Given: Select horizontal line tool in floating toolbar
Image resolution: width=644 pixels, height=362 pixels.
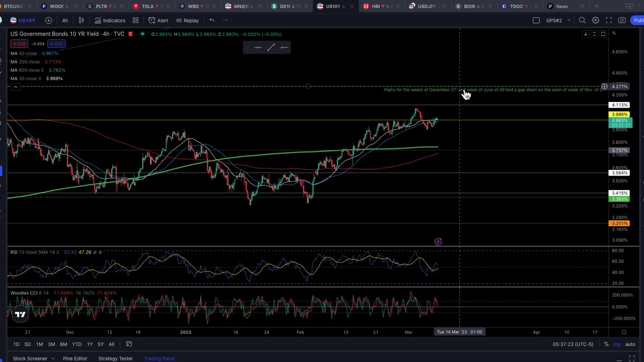Looking at the screenshot, I should click(x=258, y=47).
